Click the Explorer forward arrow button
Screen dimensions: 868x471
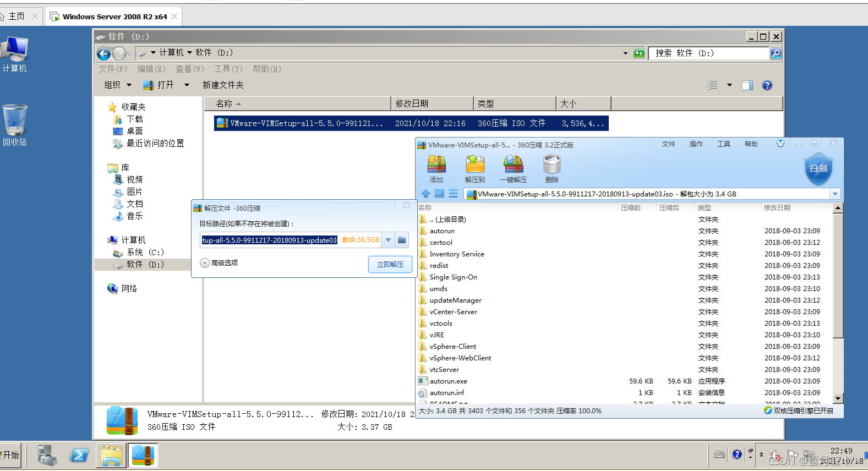pyautogui.click(x=119, y=53)
